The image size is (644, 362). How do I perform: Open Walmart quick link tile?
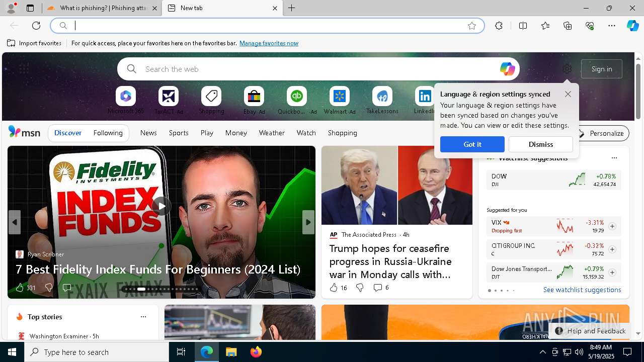coord(340,100)
